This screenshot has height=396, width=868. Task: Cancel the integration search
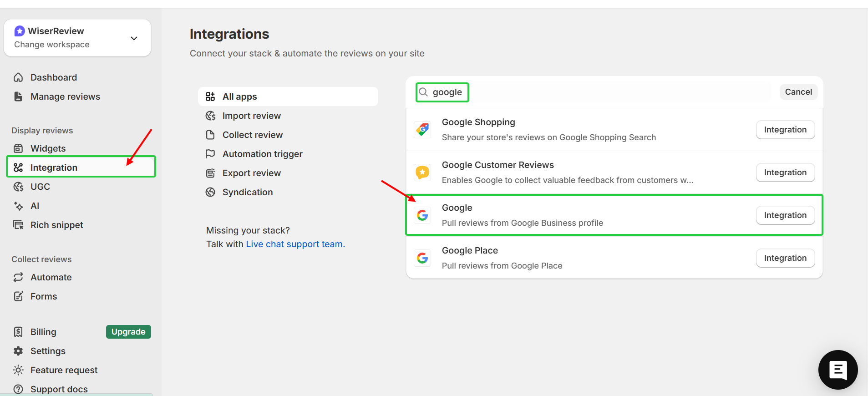pos(798,92)
